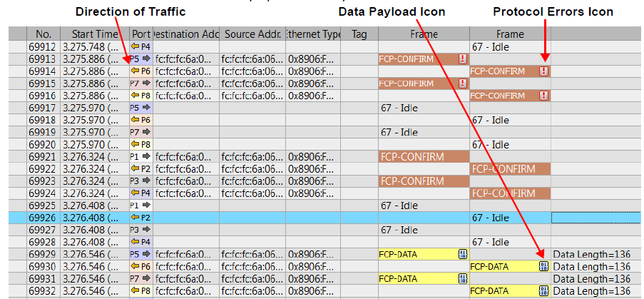Click protocol error icon in row 69913

463,59
